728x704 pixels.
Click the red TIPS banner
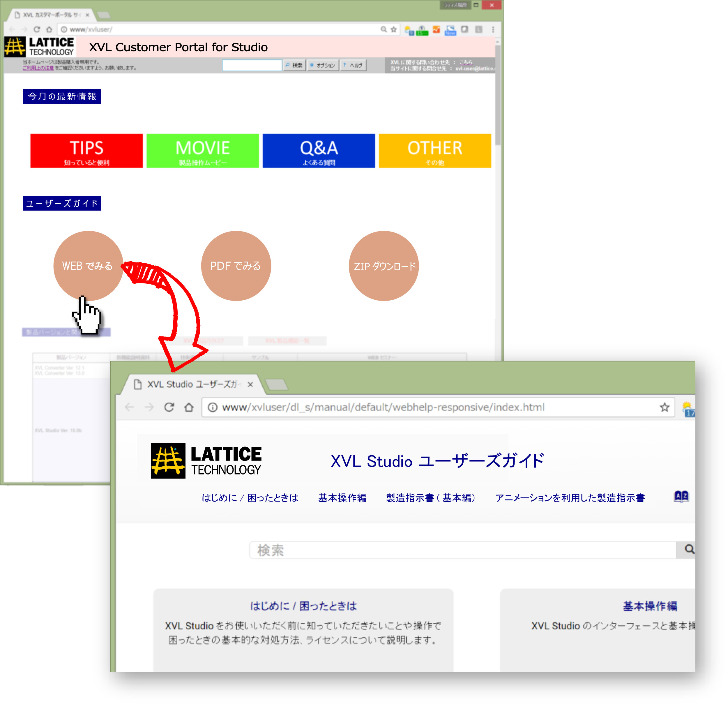pyautogui.click(x=86, y=151)
